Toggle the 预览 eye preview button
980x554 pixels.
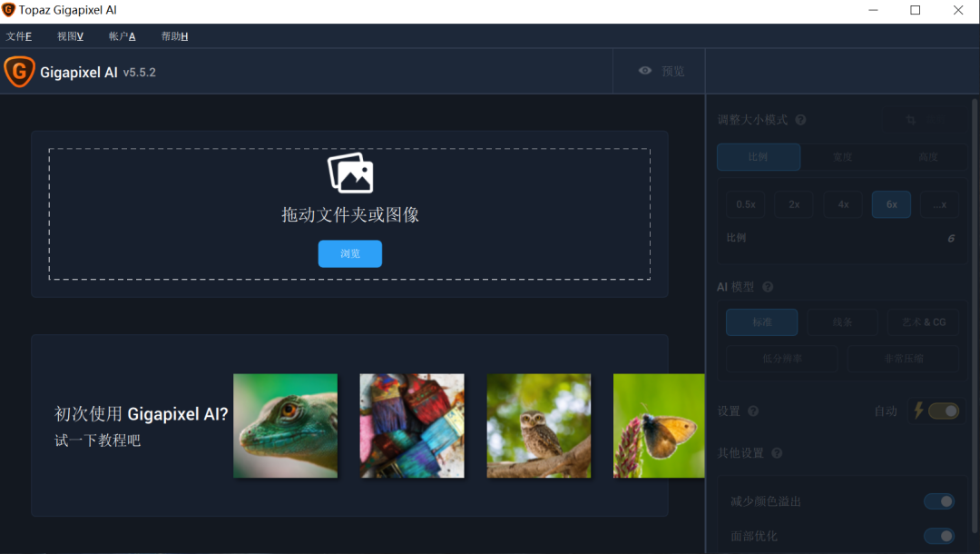click(660, 71)
